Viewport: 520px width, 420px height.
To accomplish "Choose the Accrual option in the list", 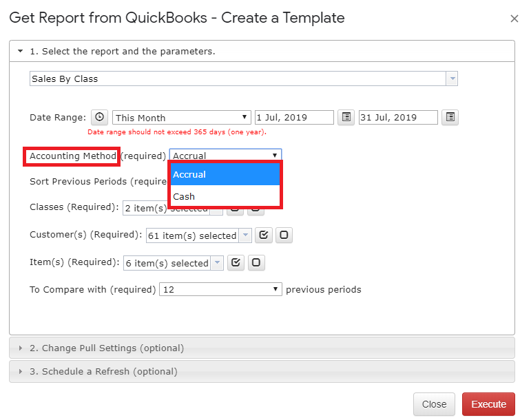I will click(x=225, y=174).
